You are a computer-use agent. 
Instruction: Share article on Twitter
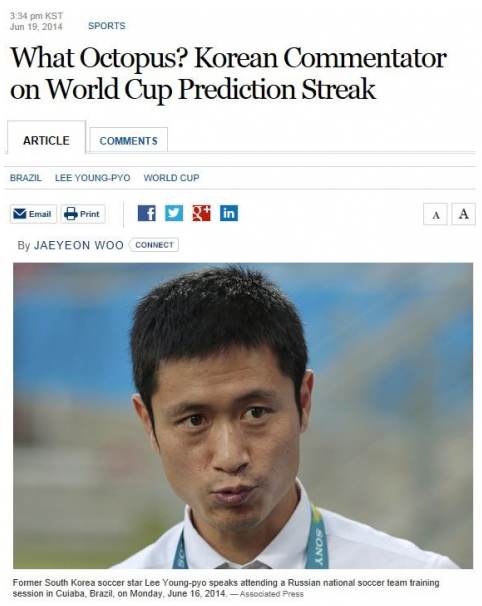point(174,213)
